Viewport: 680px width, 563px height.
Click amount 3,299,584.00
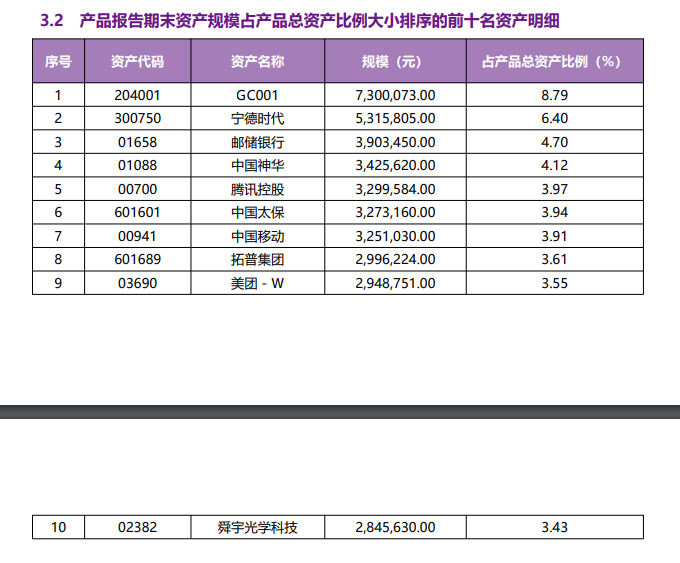(395, 189)
